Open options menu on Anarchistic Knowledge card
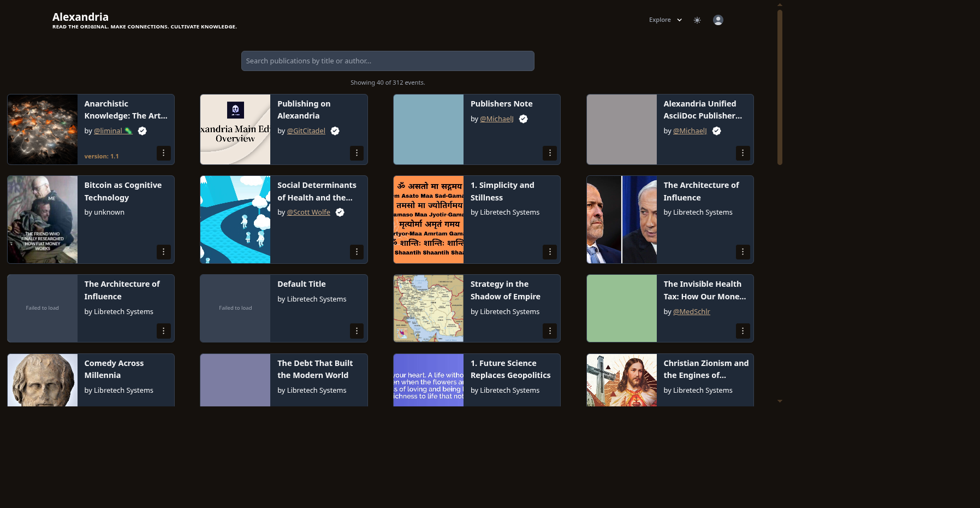 (164, 153)
